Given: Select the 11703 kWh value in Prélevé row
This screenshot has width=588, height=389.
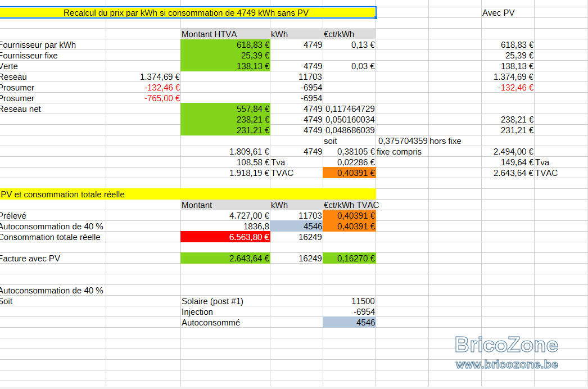Looking at the screenshot, I should pos(296,216).
